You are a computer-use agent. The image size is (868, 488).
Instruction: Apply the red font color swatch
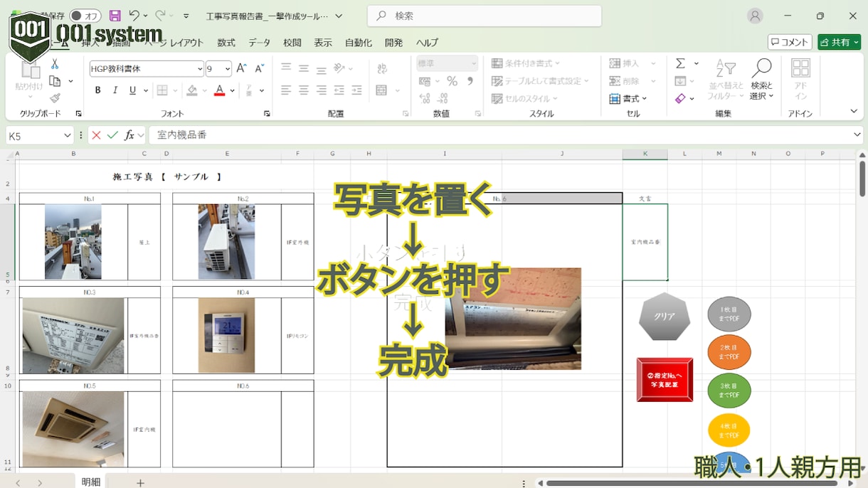tap(219, 90)
